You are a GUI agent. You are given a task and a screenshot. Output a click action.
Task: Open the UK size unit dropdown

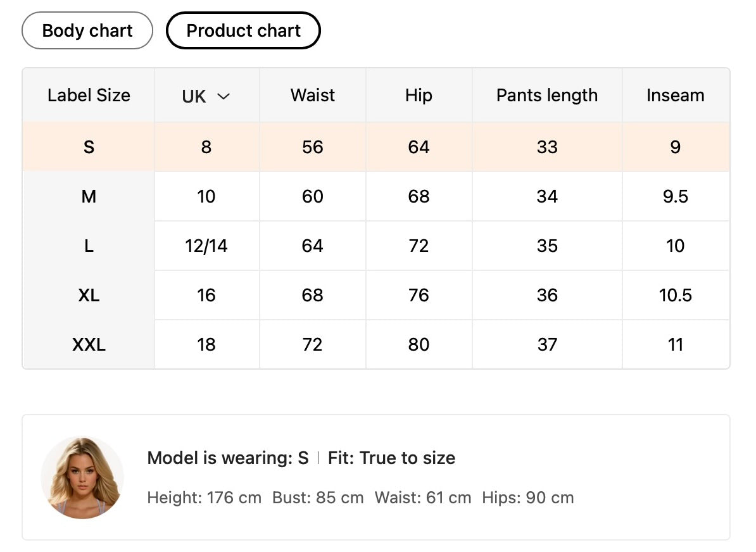pyautogui.click(x=206, y=96)
